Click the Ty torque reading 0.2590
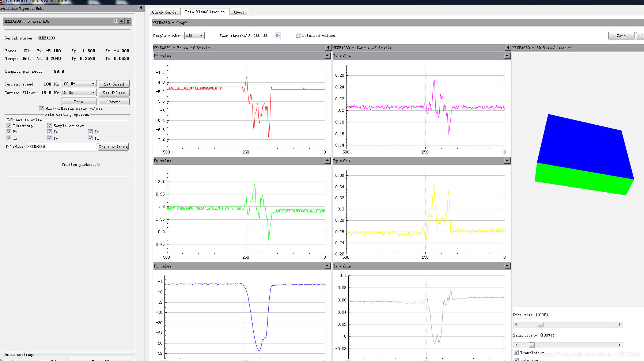 coord(88,58)
